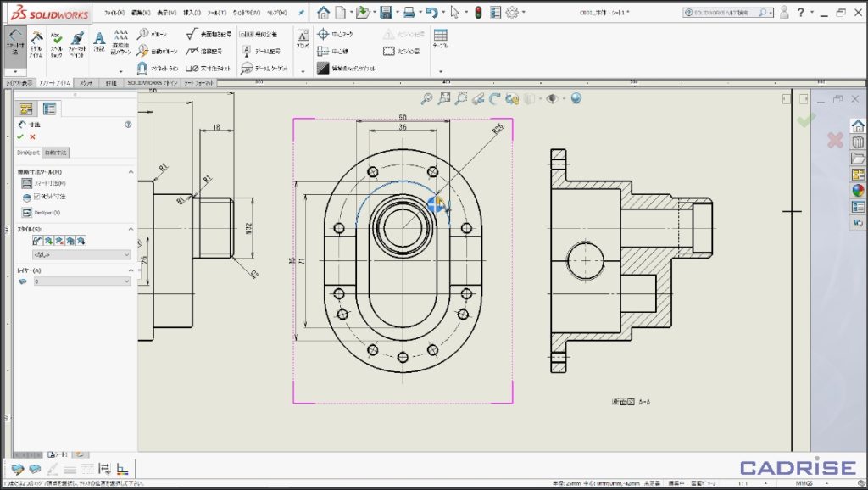Viewport: 868px width, 490px height.
Task: Click the Spell Check icon
Action: point(56,44)
